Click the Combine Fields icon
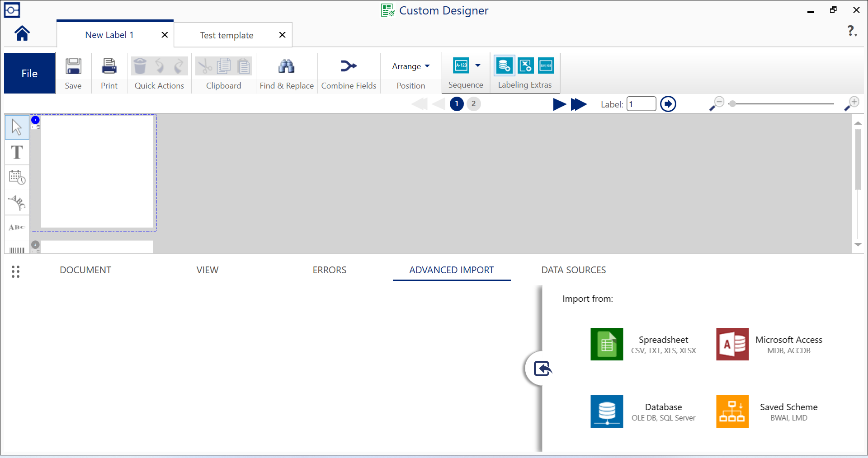The image size is (868, 458). point(349,66)
